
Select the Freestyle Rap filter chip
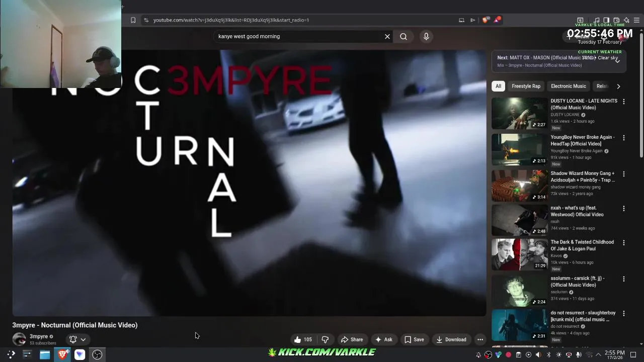click(526, 86)
